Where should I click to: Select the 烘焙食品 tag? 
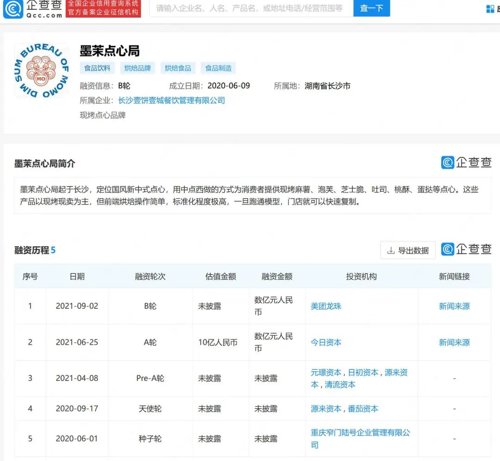pyautogui.click(x=178, y=68)
